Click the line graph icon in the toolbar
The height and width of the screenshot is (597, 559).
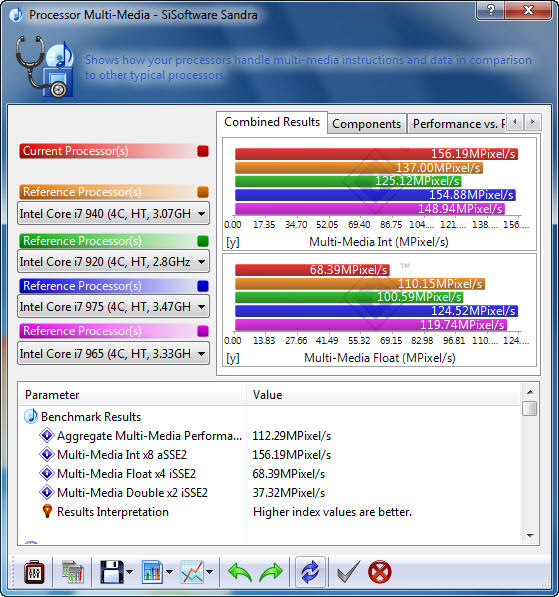192,572
